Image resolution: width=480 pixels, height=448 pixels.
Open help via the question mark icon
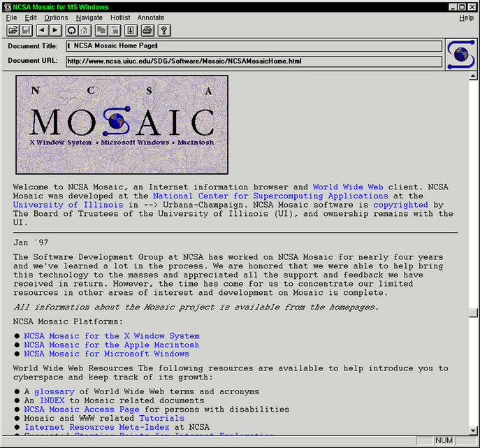click(164, 30)
